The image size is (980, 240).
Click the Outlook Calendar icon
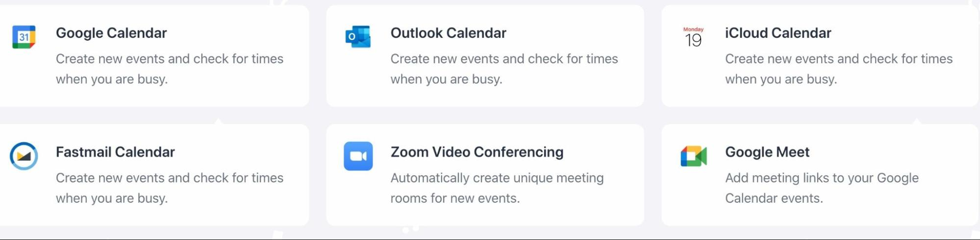pos(358,37)
